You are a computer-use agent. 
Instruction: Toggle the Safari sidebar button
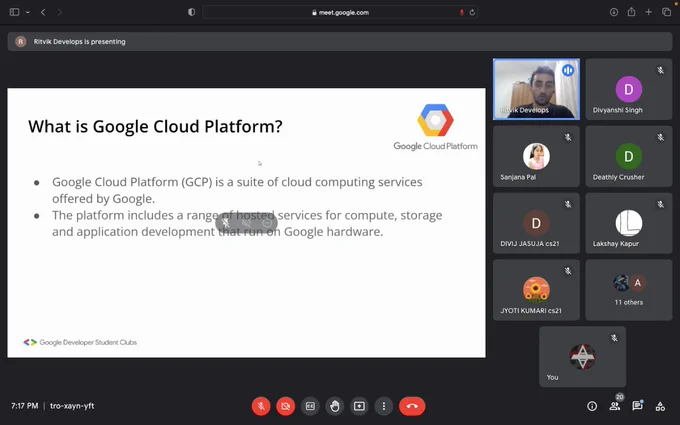click(14, 12)
